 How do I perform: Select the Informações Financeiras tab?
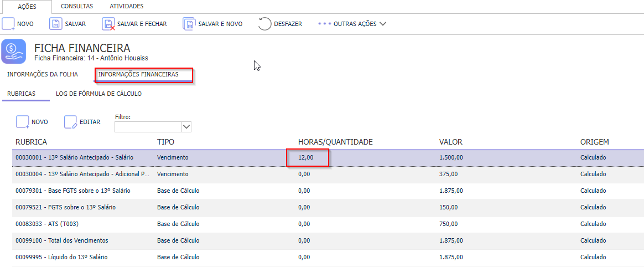138,74
